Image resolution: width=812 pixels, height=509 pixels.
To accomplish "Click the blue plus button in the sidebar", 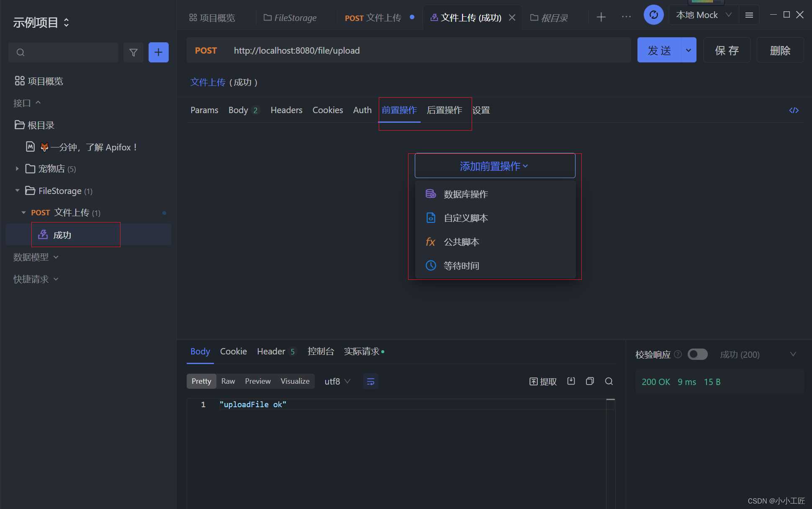I will (158, 52).
